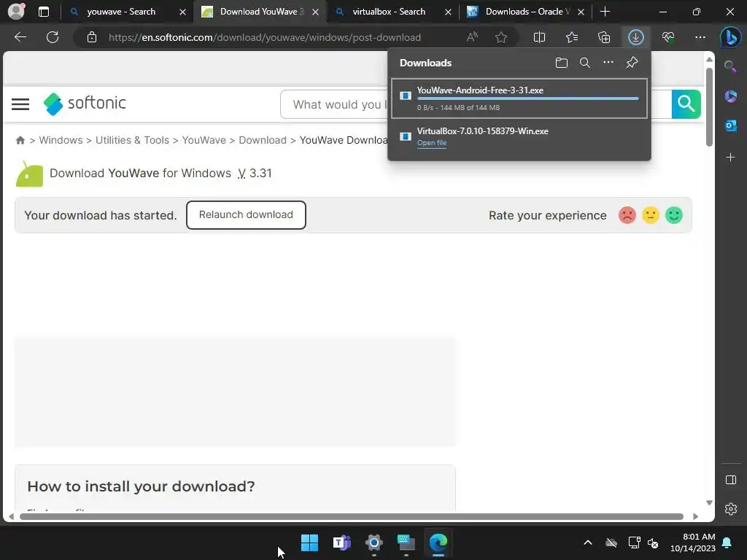This screenshot has height=560, width=747.
Task: Open more options in Downloads panel
Action: click(x=608, y=63)
